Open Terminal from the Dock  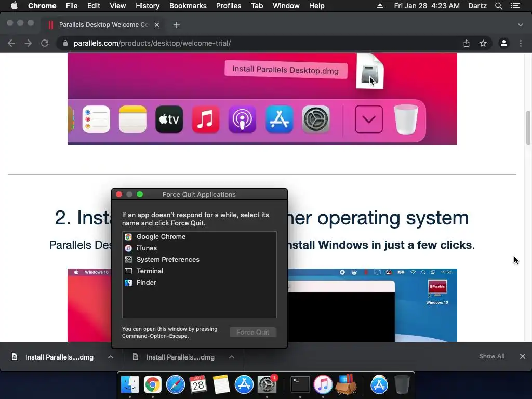[x=300, y=385]
